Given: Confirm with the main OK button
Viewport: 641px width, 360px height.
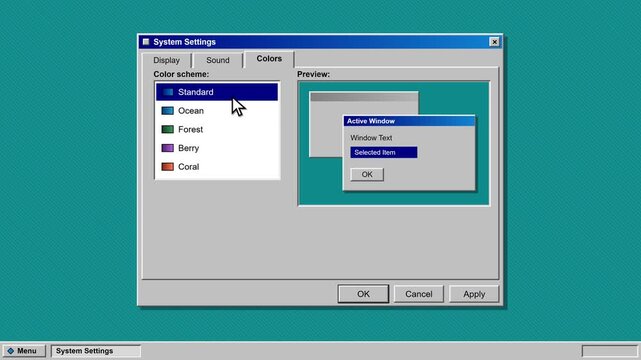Looking at the screenshot, I should (363, 294).
